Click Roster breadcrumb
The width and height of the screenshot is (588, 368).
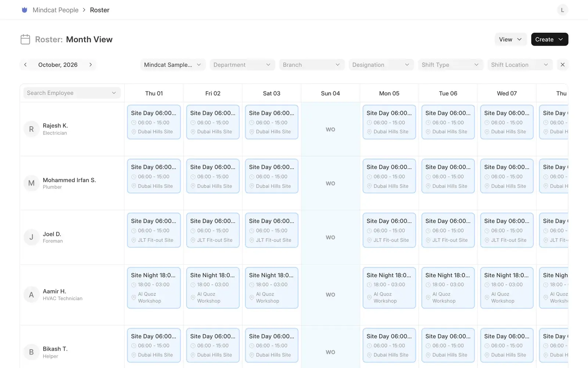tap(100, 10)
